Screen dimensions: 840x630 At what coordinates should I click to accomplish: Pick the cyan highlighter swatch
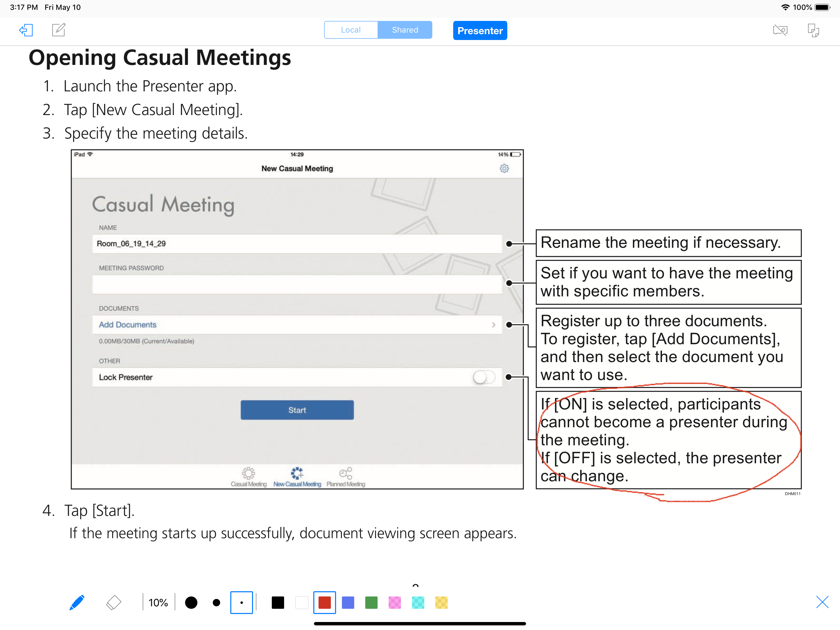418,603
